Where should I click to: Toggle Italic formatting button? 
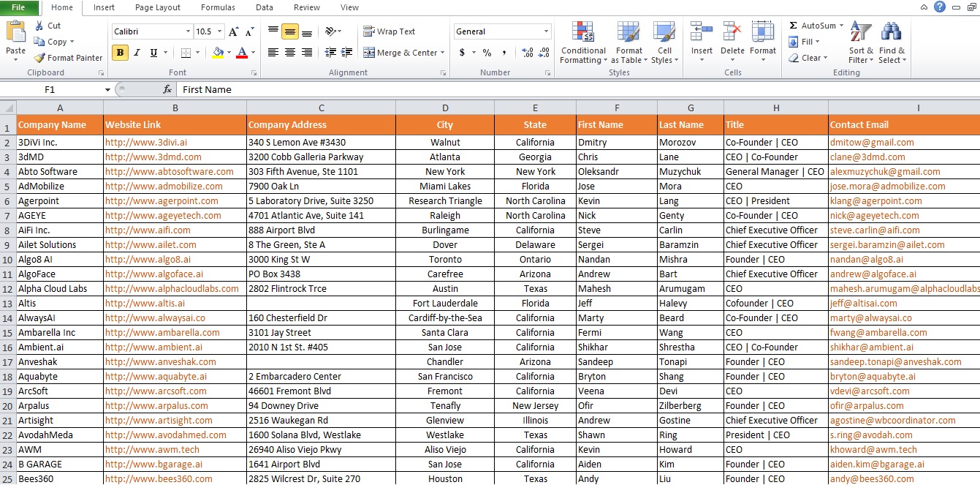tap(137, 53)
